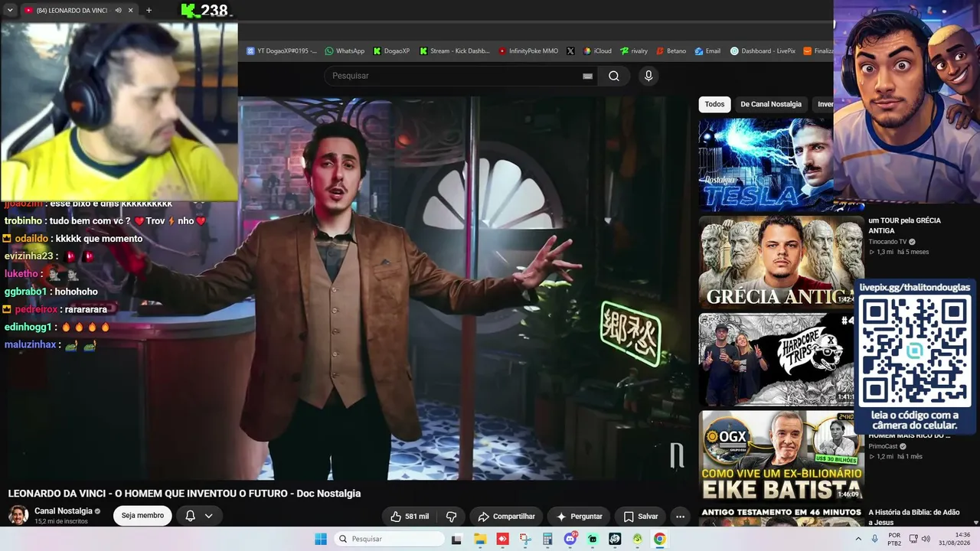The width and height of the screenshot is (980, 551).
Task: Open the DogaoXP Kick bookmark
Action: coord(391,51)
